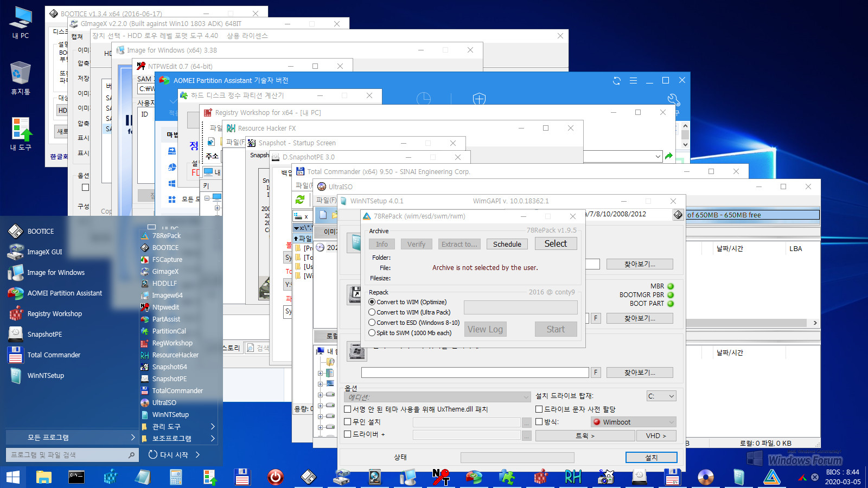Open the UltraISO disc icon on taskbar
This screenshot has height=488, width=868.
point(705,477)
